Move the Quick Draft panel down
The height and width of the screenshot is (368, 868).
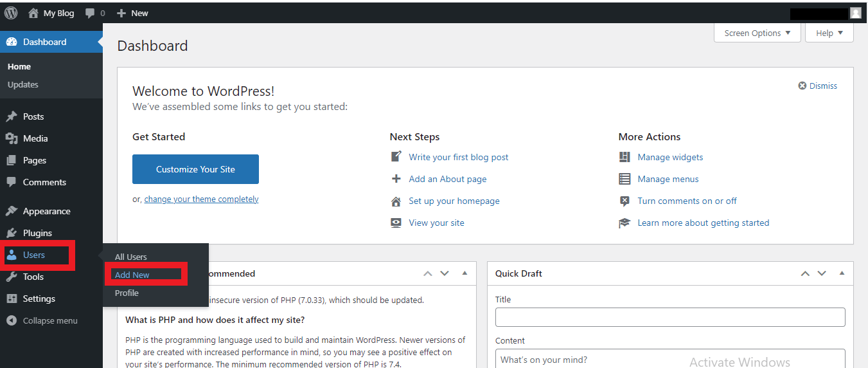pyautogui.click(x=822, y=273)
